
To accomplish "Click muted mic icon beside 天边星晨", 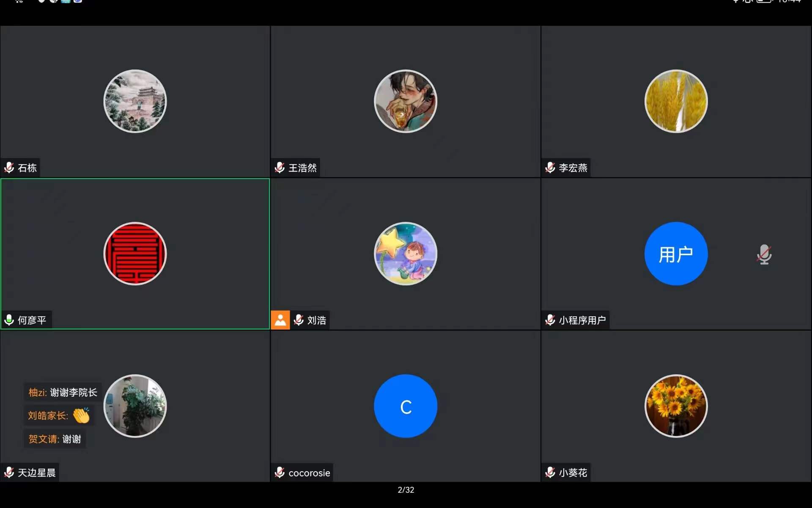I will (x=9, y=472).
